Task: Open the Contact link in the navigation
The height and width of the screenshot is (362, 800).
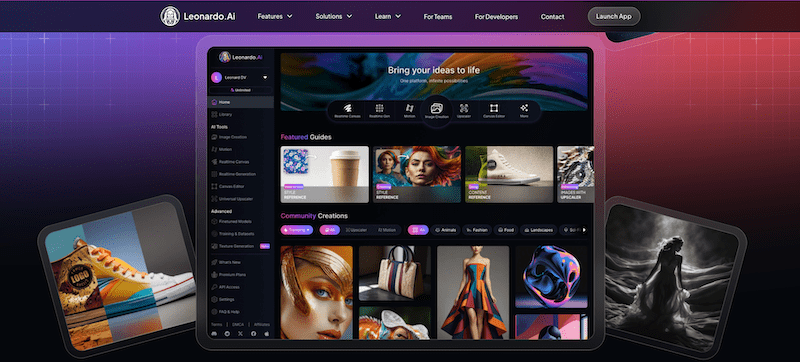Action: click(553, 17)
